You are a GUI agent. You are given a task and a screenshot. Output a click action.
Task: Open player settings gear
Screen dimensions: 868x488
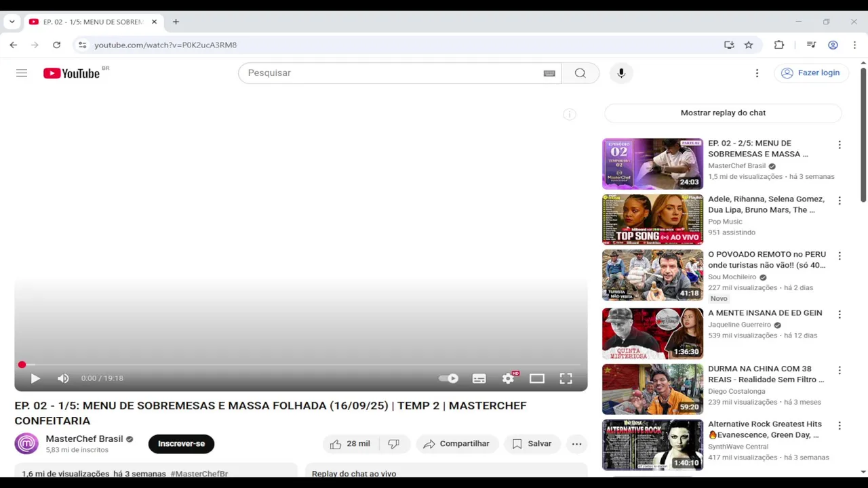click(x=508, y=378)
